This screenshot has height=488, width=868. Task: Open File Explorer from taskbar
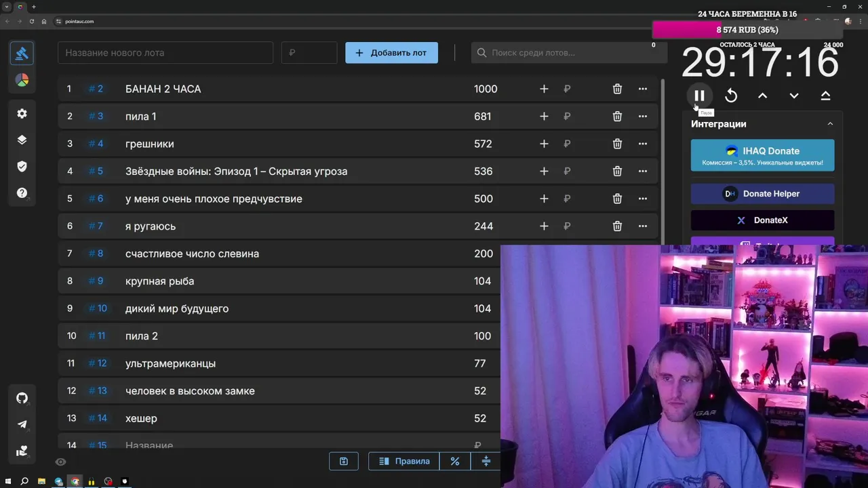pyautogui.click(x=41, y=481)
